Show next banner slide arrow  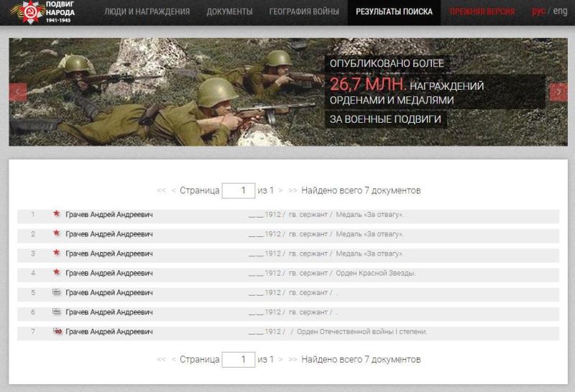tap(558, 92)
